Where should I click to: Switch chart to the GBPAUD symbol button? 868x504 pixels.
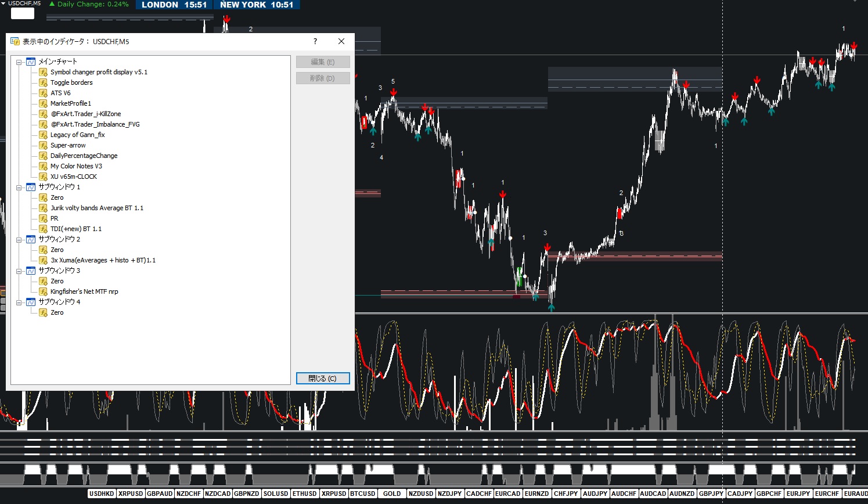pyautogui.click(x=160, y=494)
